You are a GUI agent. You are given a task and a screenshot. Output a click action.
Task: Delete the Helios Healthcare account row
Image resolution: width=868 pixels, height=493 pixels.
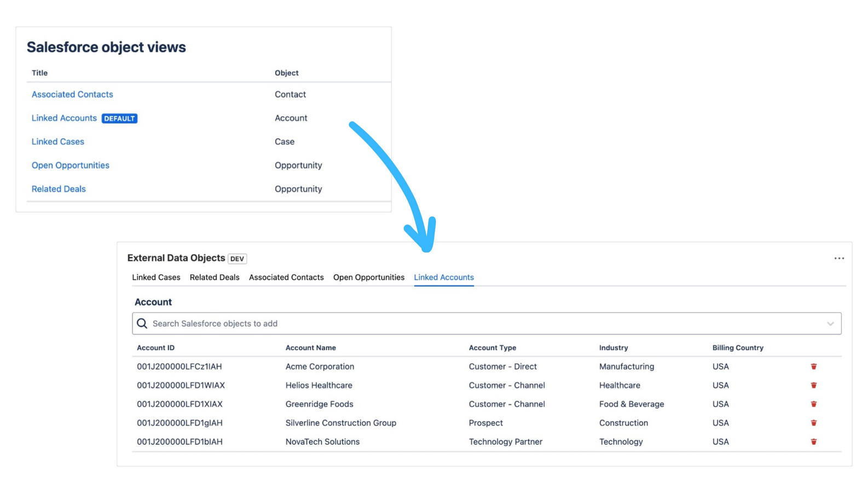coord(814,385)
